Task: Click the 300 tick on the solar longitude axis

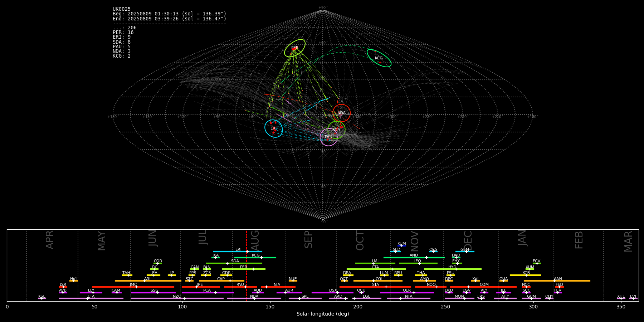Action: coord(533,307)
